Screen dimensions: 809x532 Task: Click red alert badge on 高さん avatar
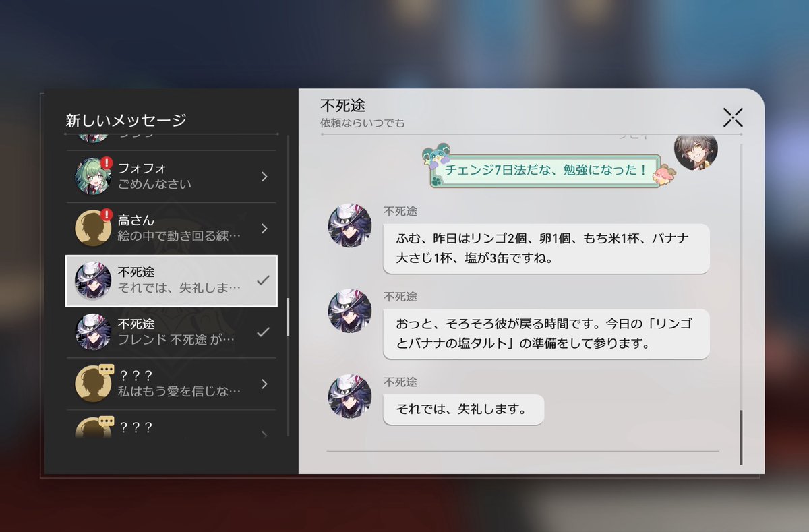tap(107, 214)
